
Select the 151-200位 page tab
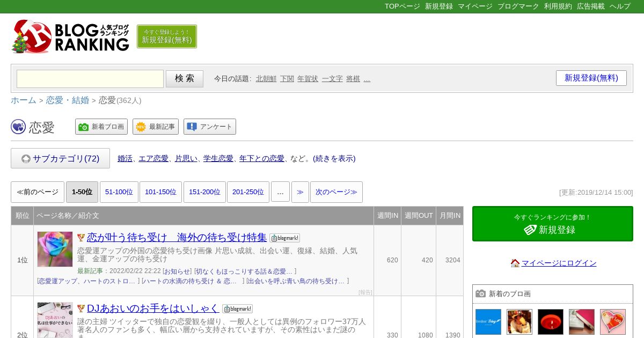204,192
